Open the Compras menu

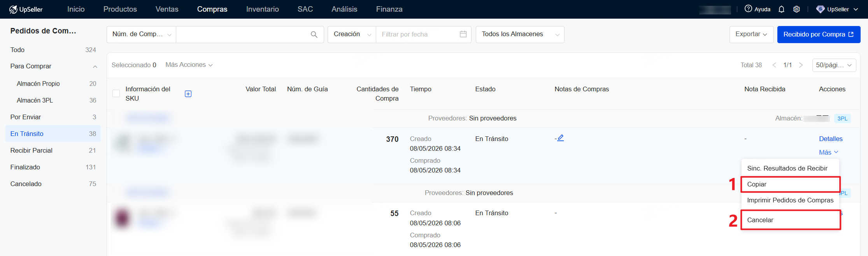[212, 9]
